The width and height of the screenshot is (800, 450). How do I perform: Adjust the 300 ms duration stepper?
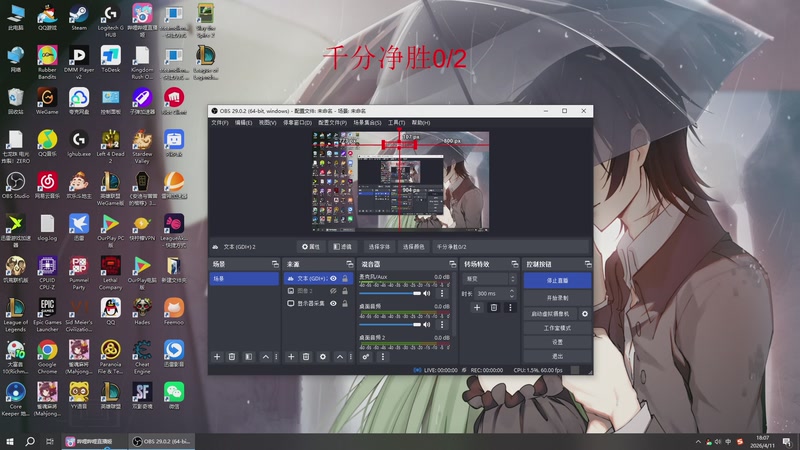[512, 293]
